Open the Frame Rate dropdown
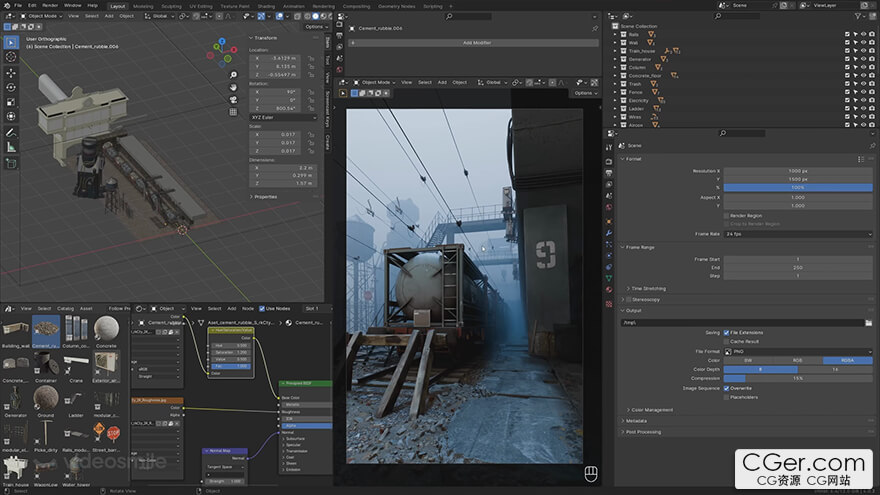This screenshot has width=880, height=495. [x=798, y=233]
